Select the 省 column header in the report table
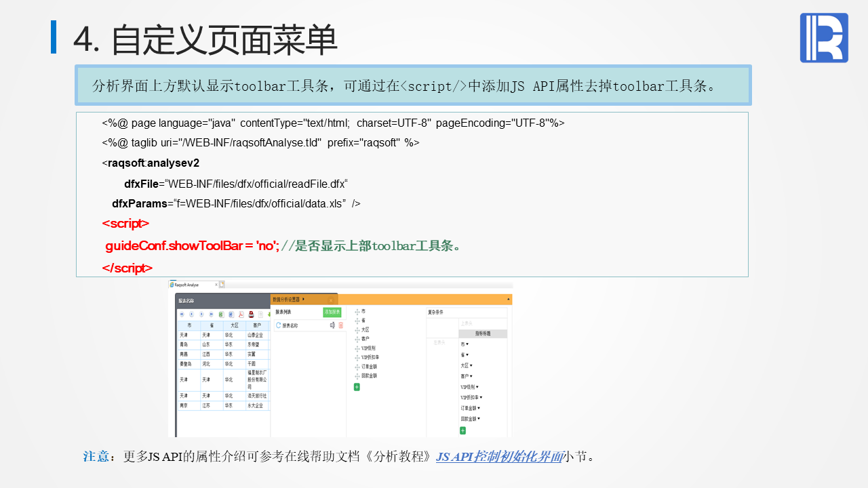Image resolution: width=868 pixels, height=488 pixels. click(x=212, y=325)
